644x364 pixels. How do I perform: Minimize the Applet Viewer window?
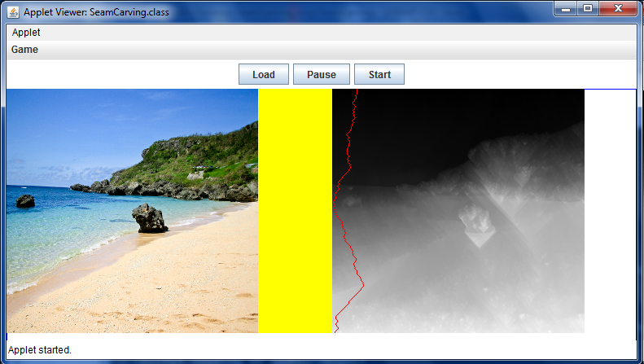[567, 8]
